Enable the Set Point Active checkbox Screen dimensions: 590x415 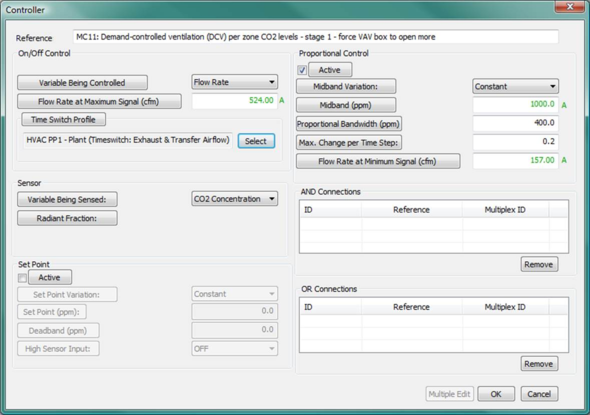pos(22,278)
